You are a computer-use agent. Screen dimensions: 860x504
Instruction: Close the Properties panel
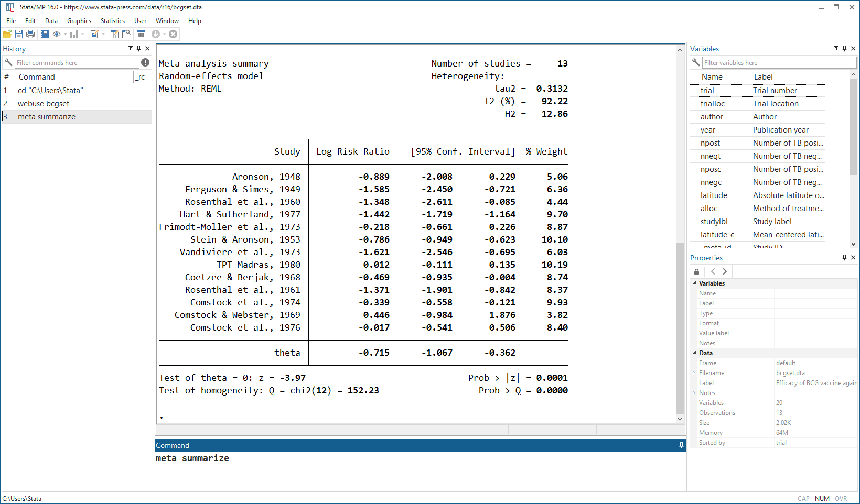(853, 257)
